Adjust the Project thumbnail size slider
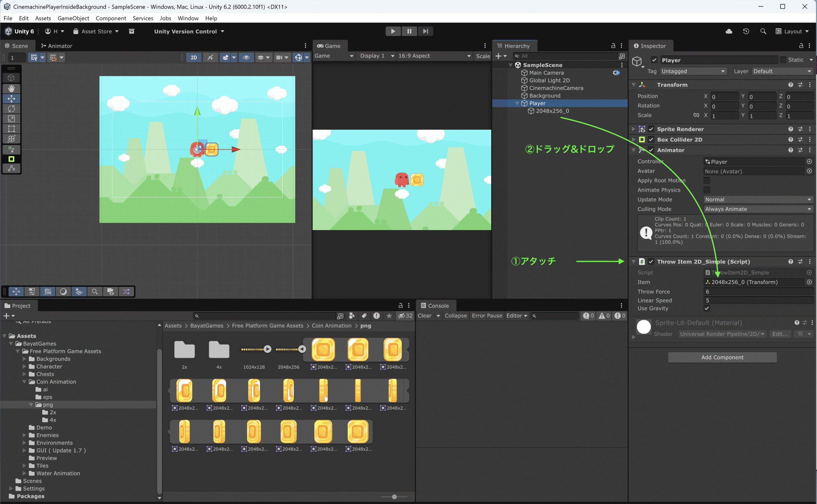817x504 pixels. coord(394,497)
